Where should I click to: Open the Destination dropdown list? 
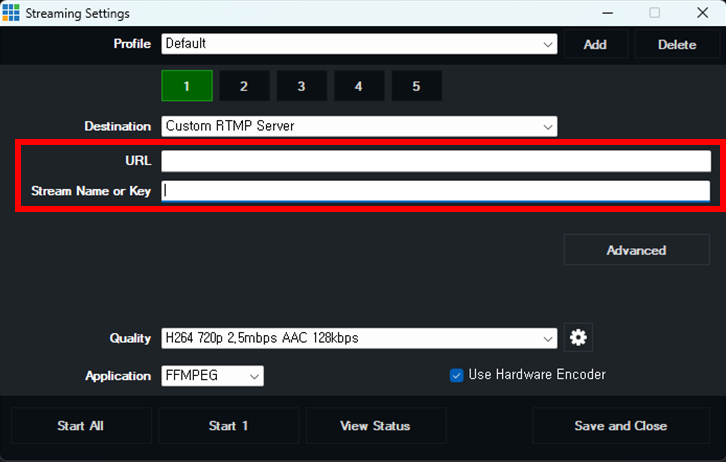pyautogui.click(x=359, y=126)
